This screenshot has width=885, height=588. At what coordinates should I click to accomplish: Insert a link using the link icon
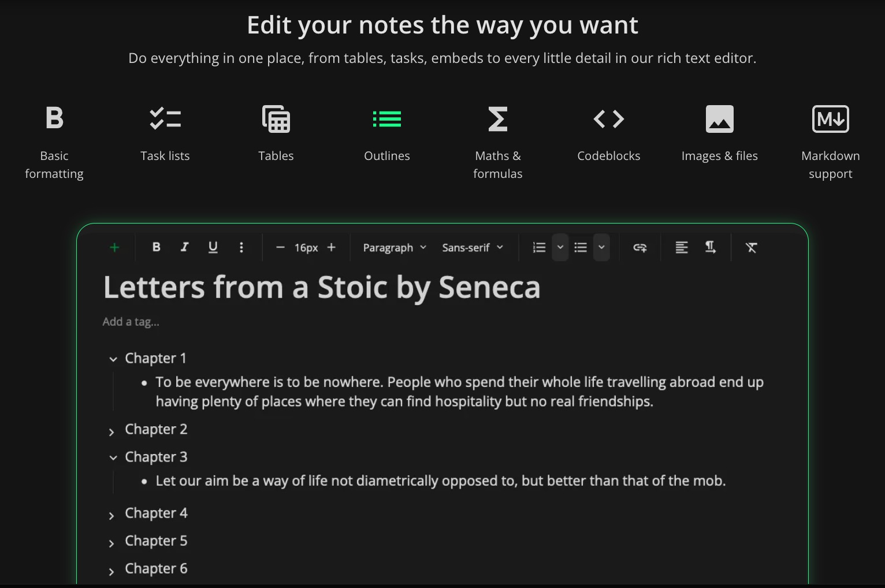pos(639,248)
